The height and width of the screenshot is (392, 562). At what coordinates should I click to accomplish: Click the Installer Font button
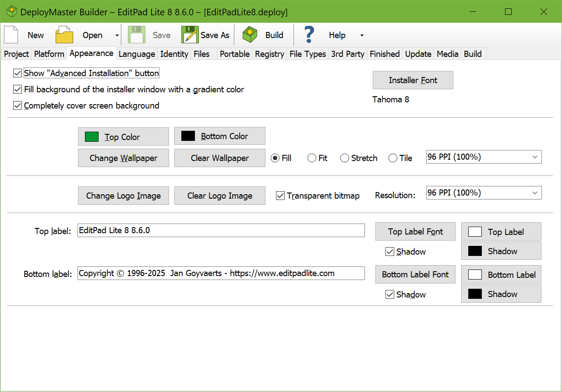pos(413,80)
